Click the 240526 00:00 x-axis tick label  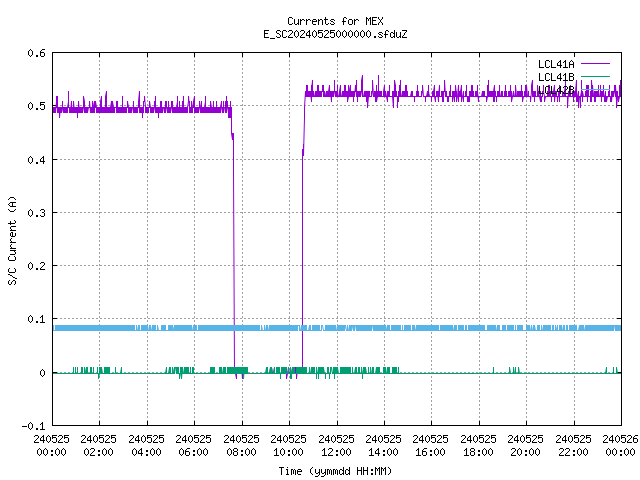pyautogui.click(x=620, y=445)
